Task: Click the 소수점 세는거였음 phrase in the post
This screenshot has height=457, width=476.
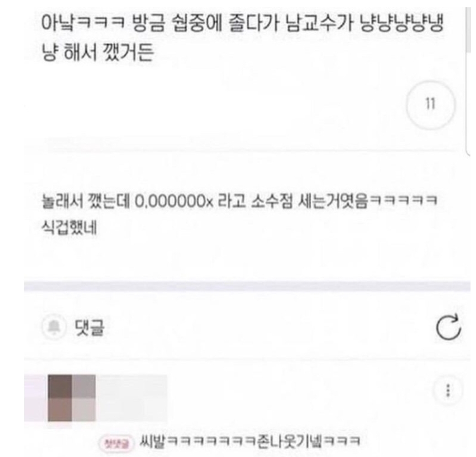Action: click(310, 201)
